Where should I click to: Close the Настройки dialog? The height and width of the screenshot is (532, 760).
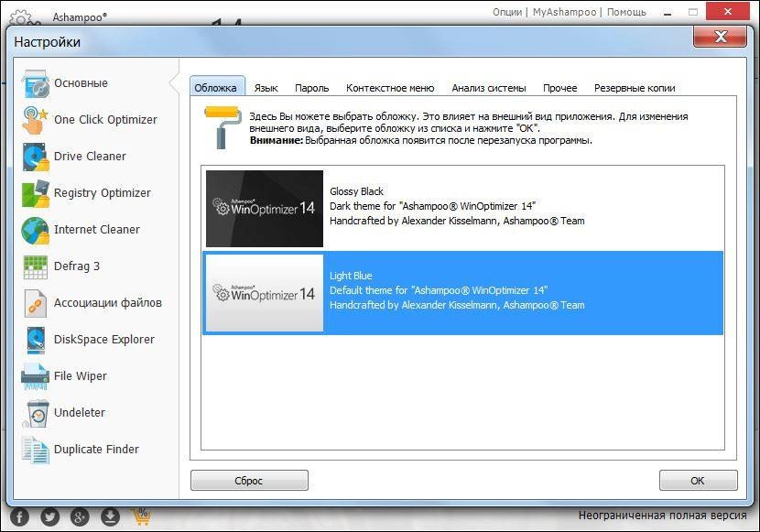pyautogui.click(x=721, y=37)
